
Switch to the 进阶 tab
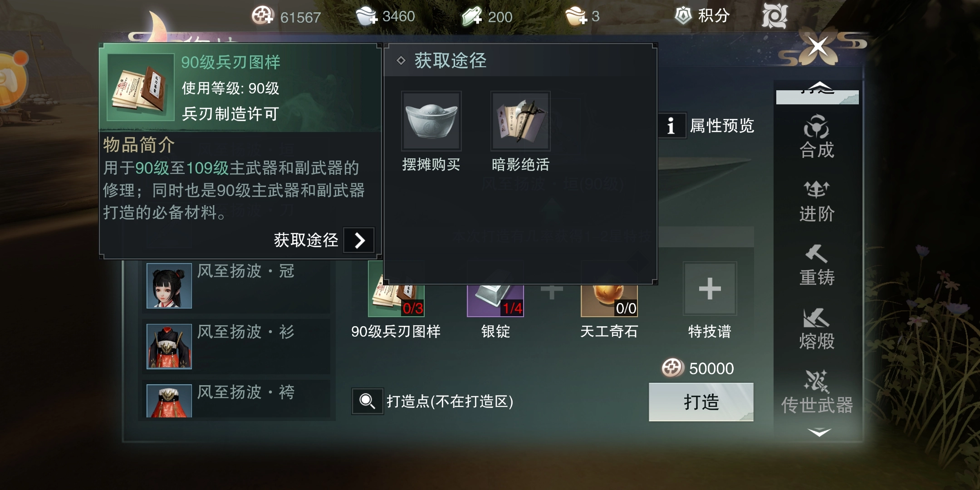point(817,201)
